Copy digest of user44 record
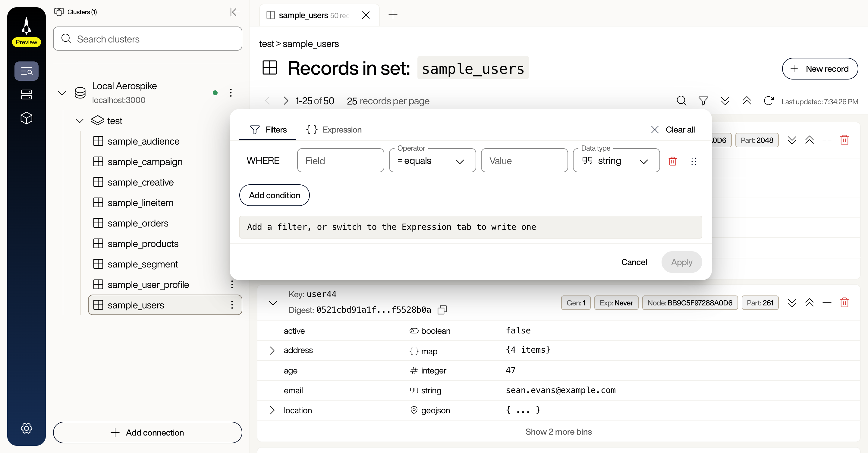 (x=442, y=310)
